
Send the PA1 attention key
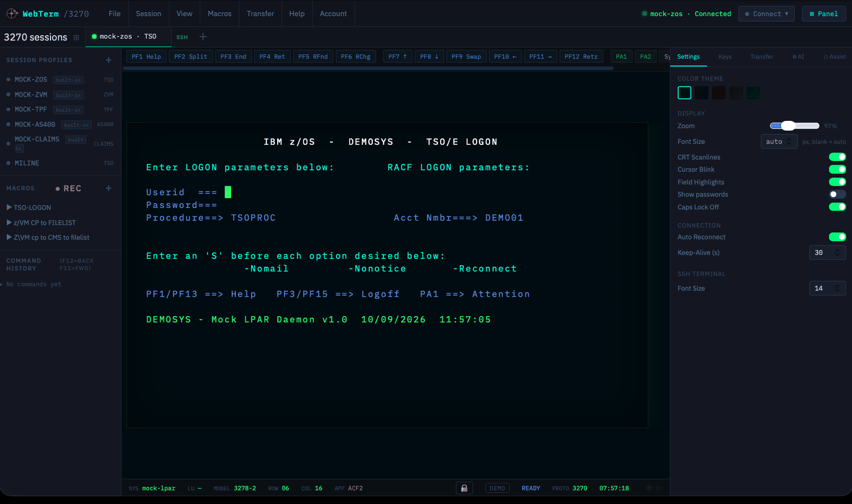(621, 57)
